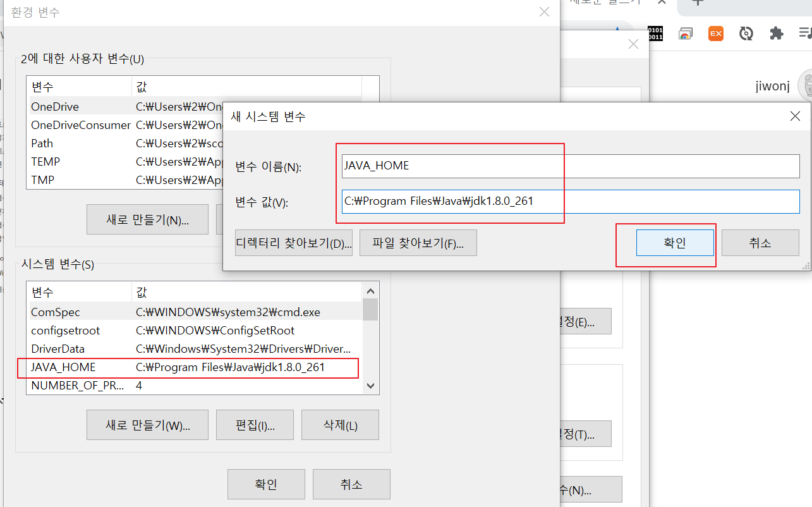This screenshot has width=812, height=507.
Task: Click the C:\WINDOWS\ConfigSetRoot value cell
Action: tap(215, 330)
